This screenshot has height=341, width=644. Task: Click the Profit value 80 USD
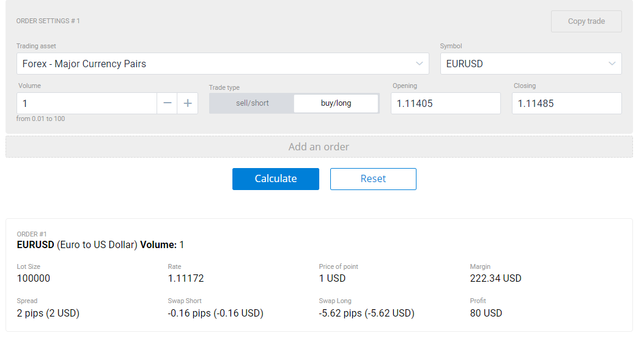tap(486, 313)
